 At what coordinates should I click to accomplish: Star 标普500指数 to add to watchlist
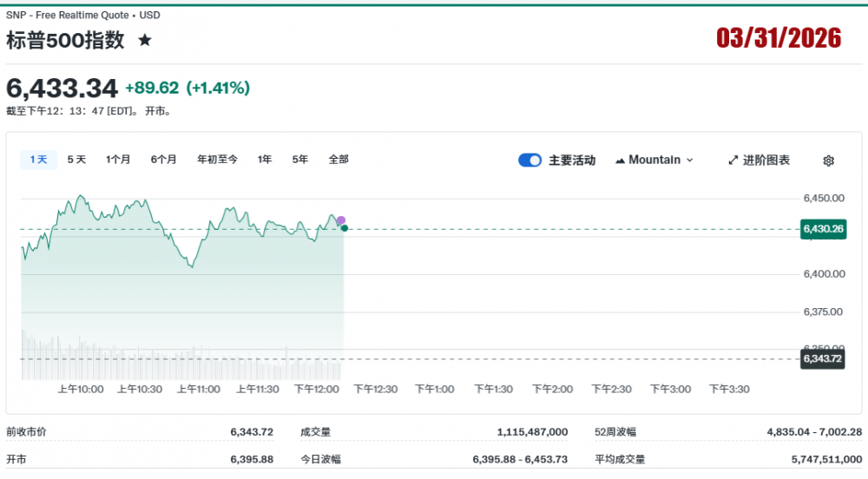(x=145, y=40)
